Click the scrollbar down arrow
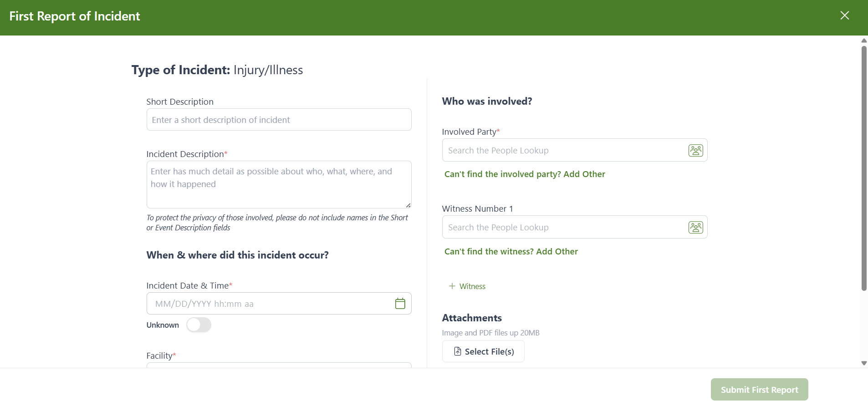 click(864, 363)
